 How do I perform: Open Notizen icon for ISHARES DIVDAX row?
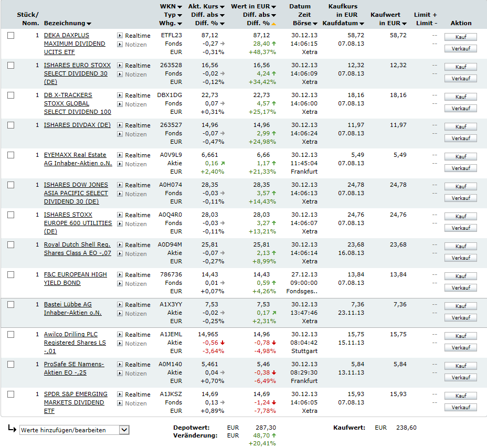[120, 134]
